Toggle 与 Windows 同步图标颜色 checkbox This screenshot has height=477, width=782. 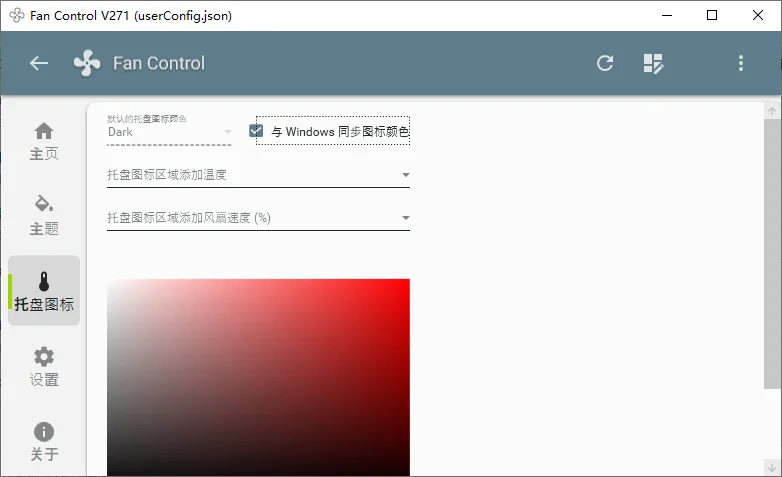click(256, 131)
